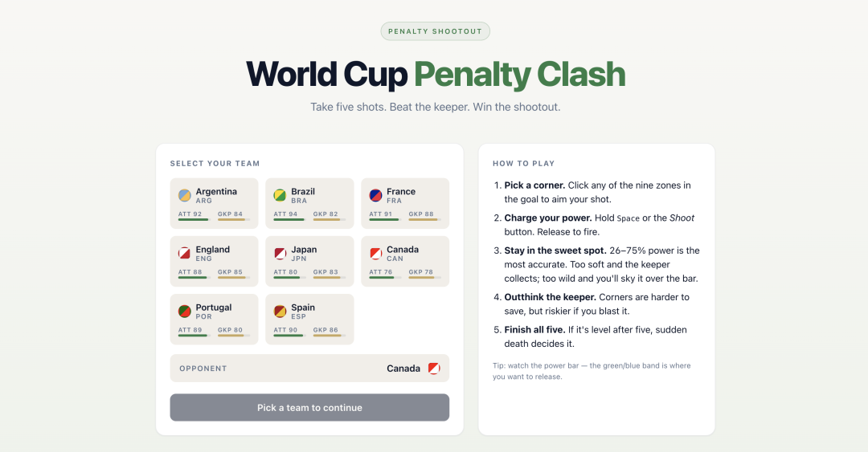Choose Argentina as your team
The width and height of the screenshot is (868, 452).
point(215,203)
